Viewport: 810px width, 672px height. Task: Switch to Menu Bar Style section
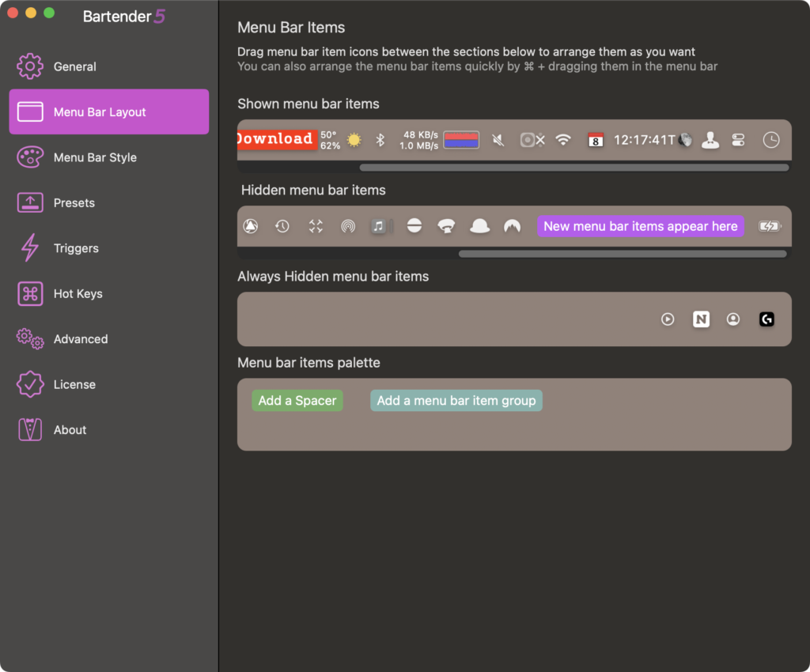point(95,157)
